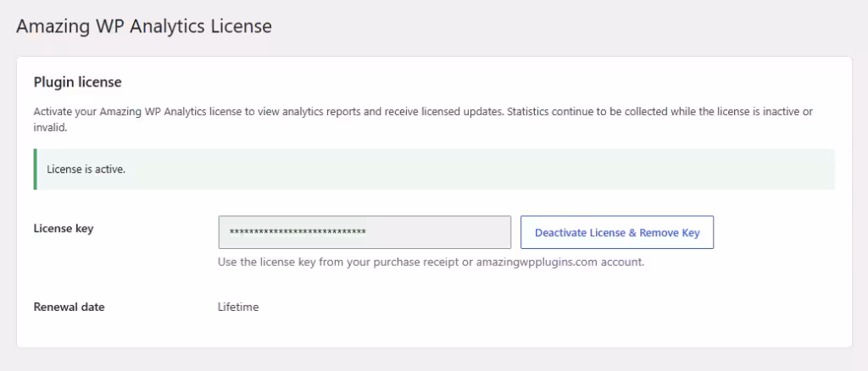Image resolution: width=868 pixels, height=371 pixels.
Task: Click the purchase receipt help text below the key field
Action: click(431, 262)
